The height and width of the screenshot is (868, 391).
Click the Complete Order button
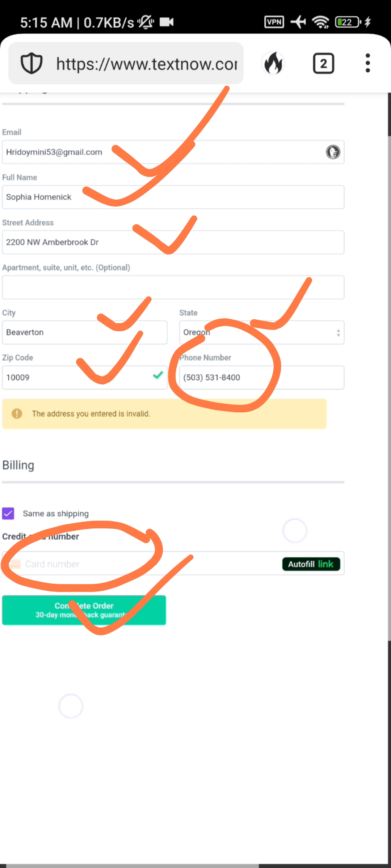pos(84,610)
